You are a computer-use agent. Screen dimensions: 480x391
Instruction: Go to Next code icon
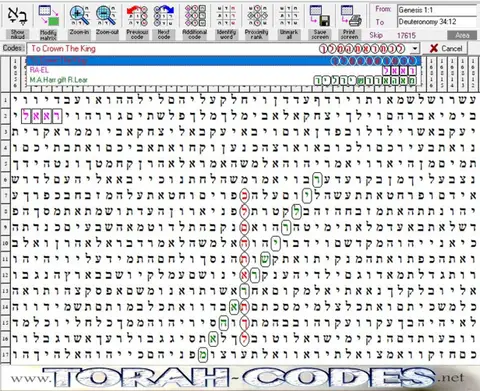(x=164, y=15)
